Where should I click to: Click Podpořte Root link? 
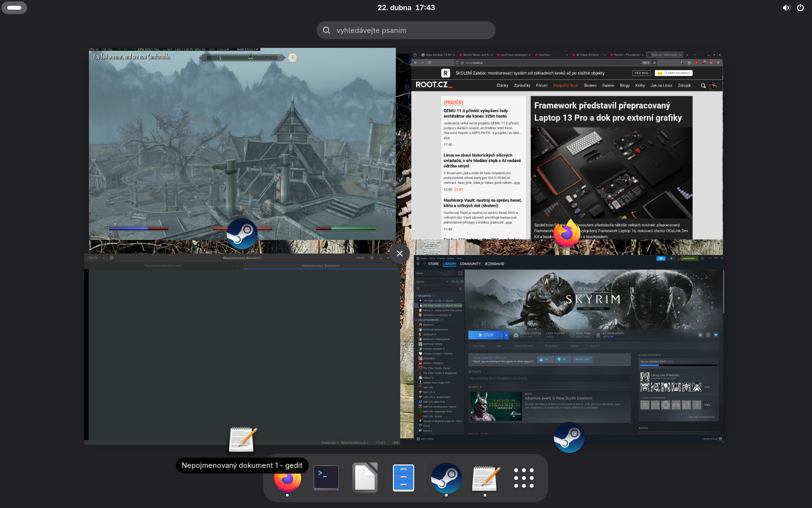tap(565, 86)
